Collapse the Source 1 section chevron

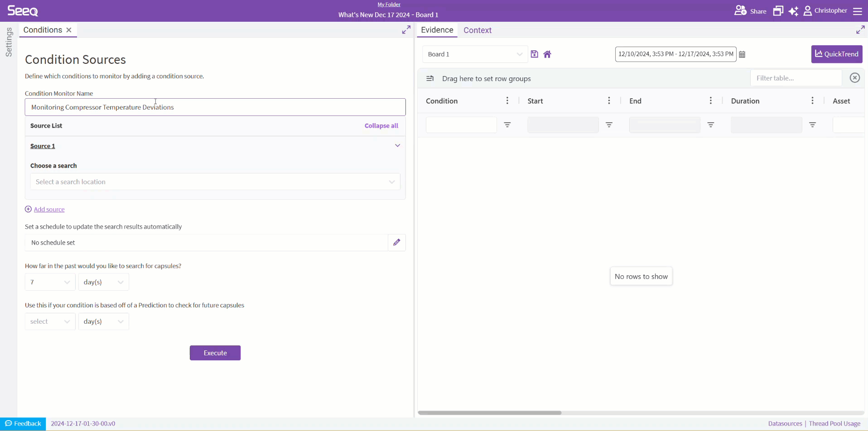[397, 146]
